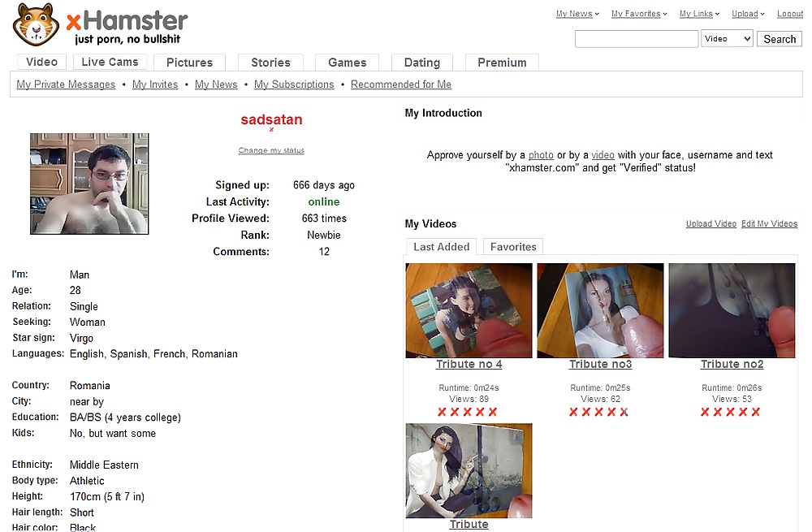The height and width of the screenshot is (532, 812).
Task: Go to the Stories navigation tab
Action: pyautogui.click(x=271, y=63)
